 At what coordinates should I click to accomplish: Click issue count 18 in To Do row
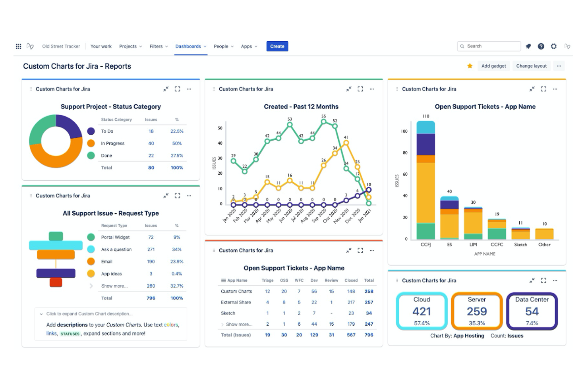click(x=151, y=131)
